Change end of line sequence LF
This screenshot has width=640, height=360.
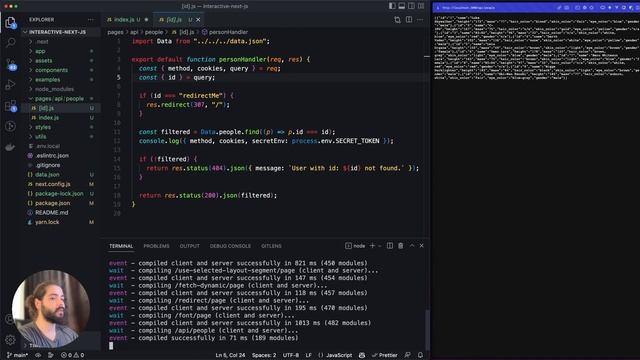tap(309, 355)
